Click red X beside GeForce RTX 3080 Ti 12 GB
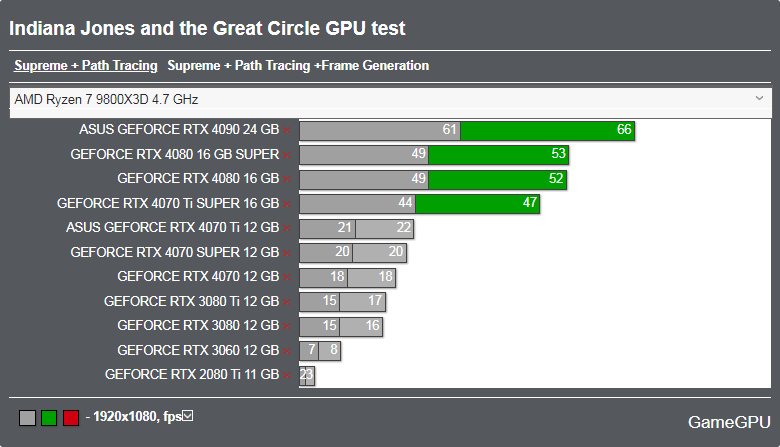Viewport: 780px width, 447px height. coord(287,302)
